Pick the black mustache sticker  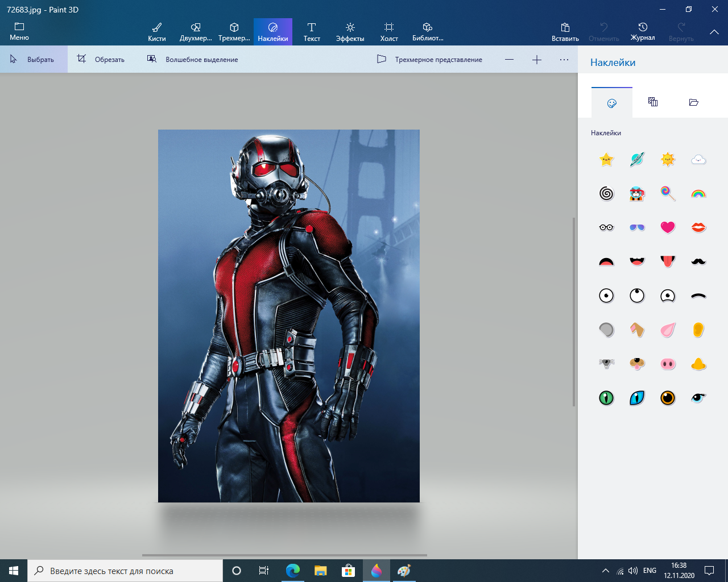(x=698, y=261)
